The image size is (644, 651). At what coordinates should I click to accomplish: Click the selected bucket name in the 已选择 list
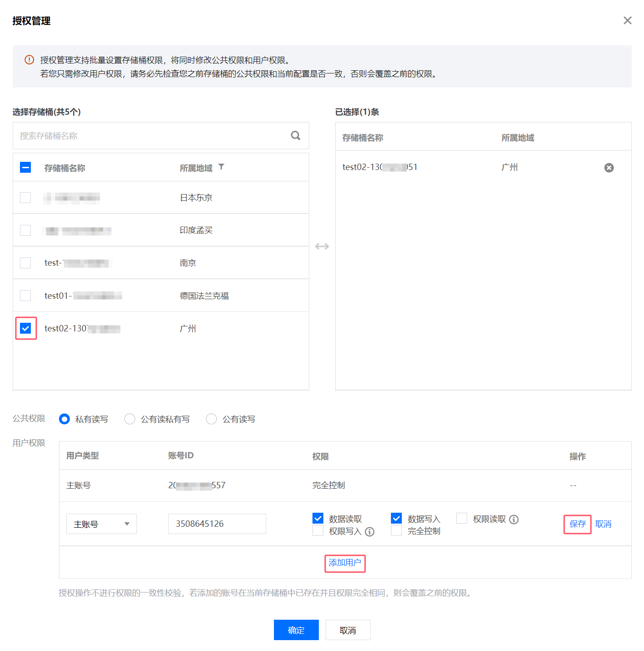[x=380, y=167]
